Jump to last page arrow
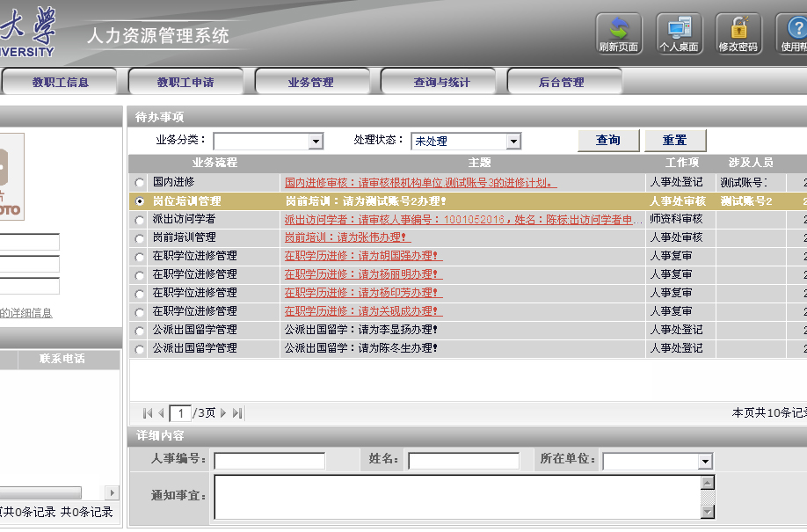Screen dimensions: 807x532 (x=237, y=413)
